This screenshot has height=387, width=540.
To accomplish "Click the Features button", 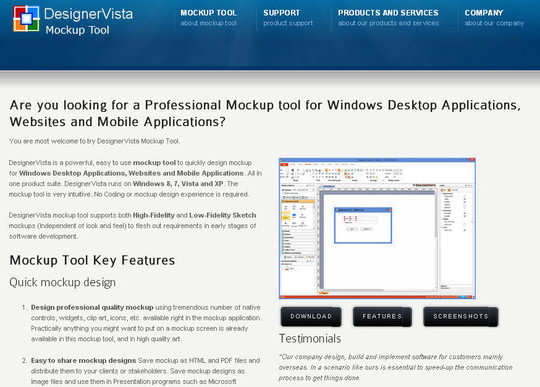I will pyautogui.click(x=382, y=316).
